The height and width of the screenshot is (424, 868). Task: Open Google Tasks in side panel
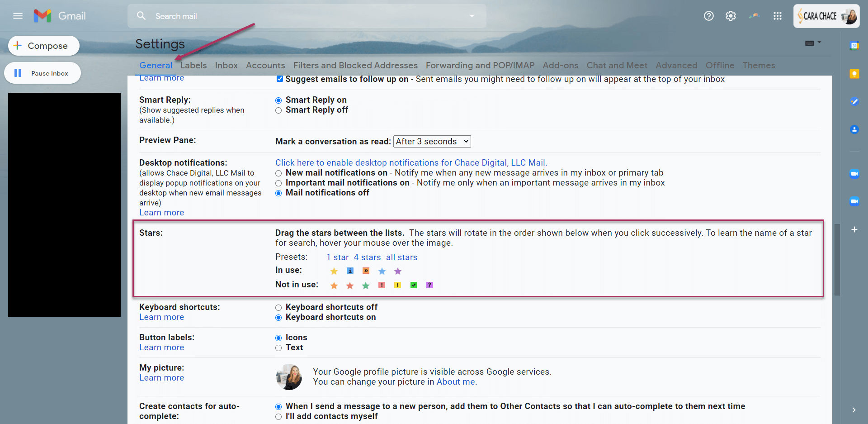click(854, 101)
